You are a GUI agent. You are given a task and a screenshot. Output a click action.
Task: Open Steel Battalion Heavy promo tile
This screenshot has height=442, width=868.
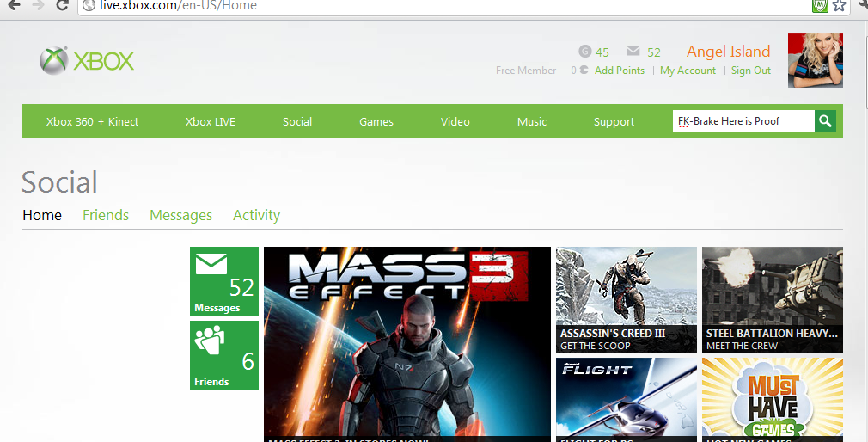click(x=773, y=299)
